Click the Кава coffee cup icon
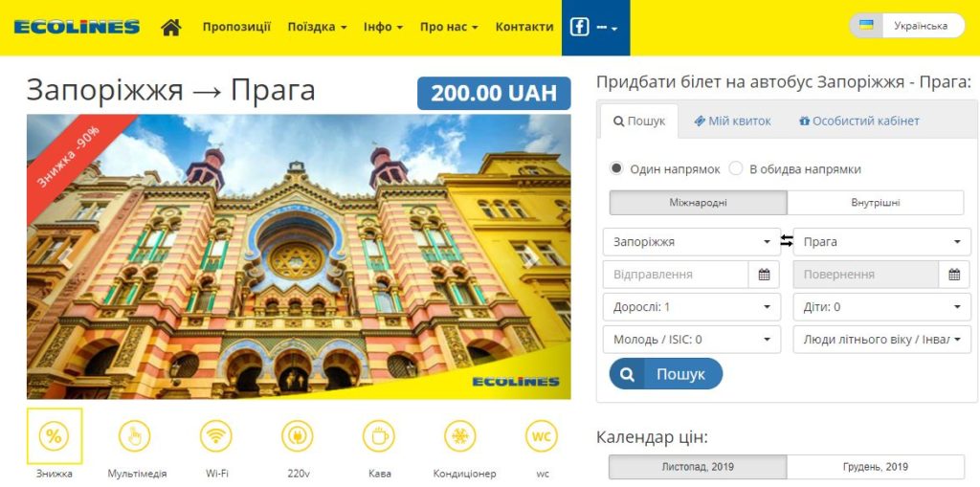This screenshot has height=487, width=980. [x=379, y=436]
